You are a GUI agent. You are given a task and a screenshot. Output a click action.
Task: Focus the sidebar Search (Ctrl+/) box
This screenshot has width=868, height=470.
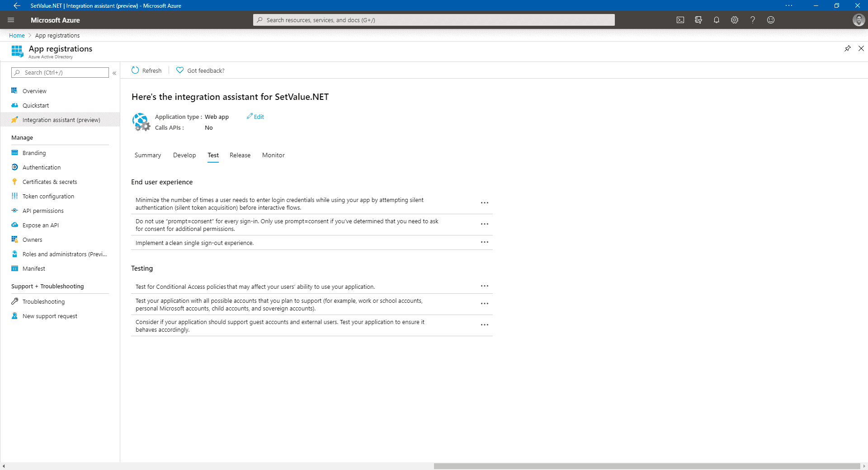pyautogui.click(x=60, y=72)
